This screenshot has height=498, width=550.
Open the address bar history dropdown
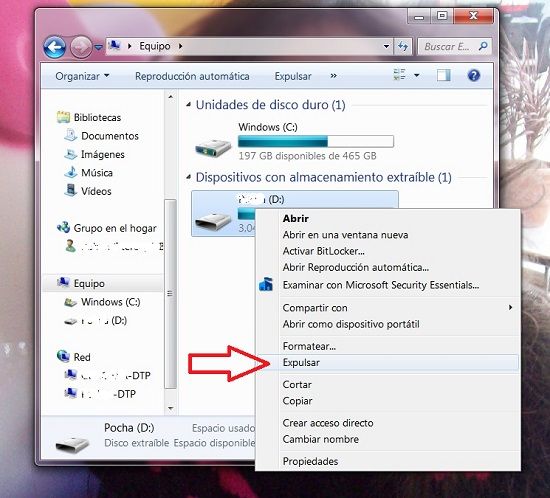386,46
